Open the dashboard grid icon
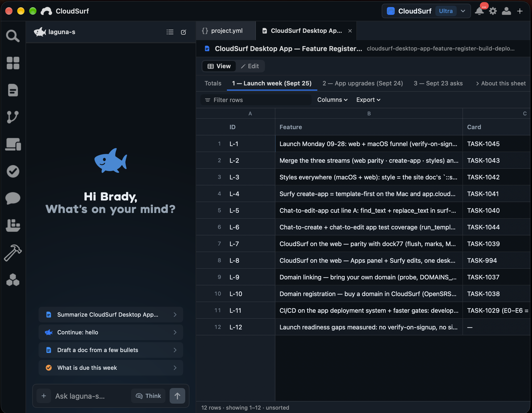This screenshot has width=532, height=413. (13, 63)
